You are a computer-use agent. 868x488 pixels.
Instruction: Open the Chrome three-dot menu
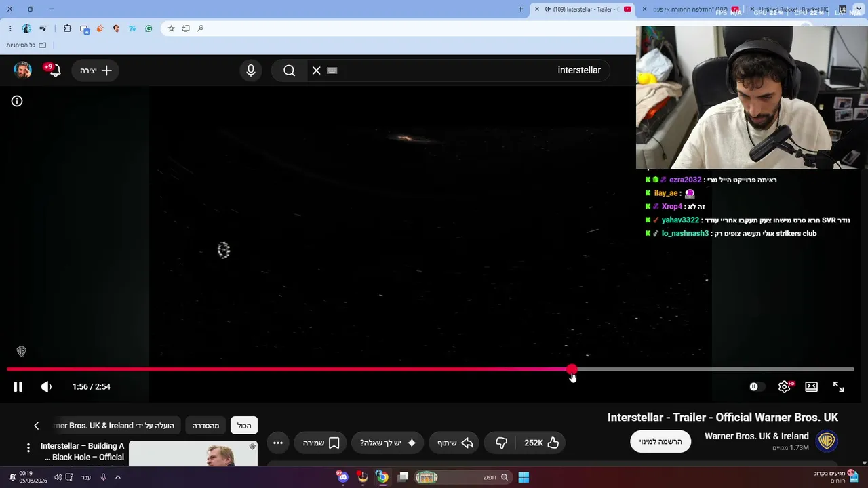pos(9,28)
